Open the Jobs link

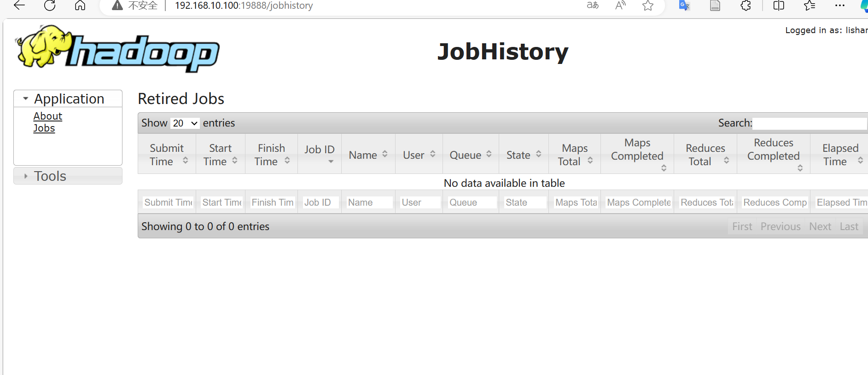(44, 128)
